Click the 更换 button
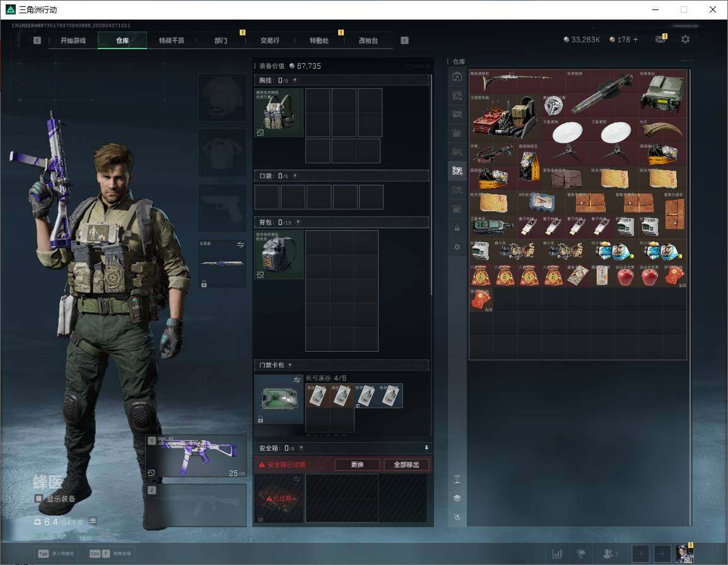Screen dimensions: 728x565 (x=357, y=464)
